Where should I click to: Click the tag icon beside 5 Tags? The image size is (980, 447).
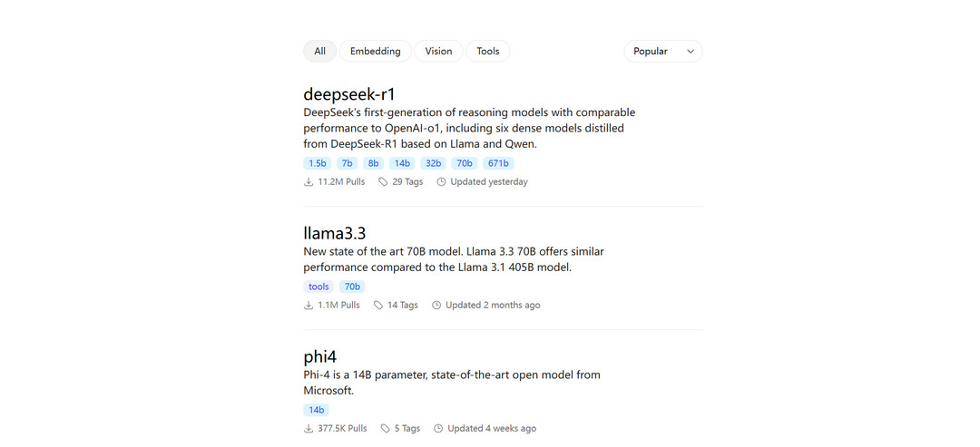[x=386, y=429]
